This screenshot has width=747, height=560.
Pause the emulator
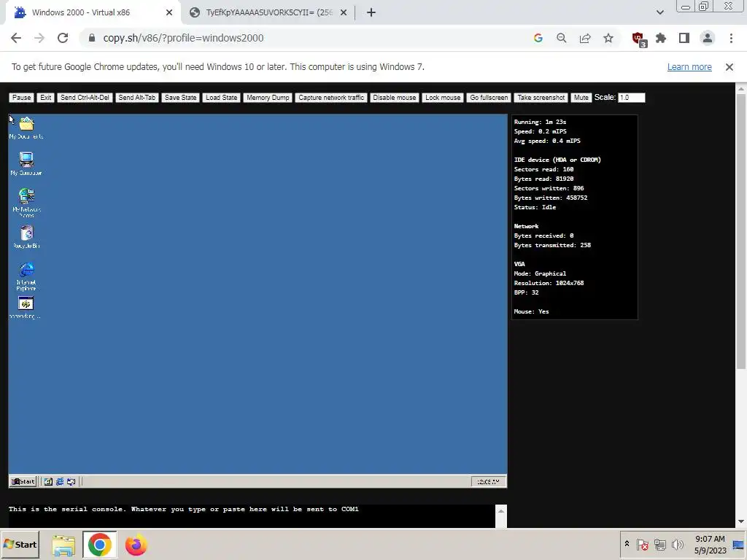(x=21, y=98)
